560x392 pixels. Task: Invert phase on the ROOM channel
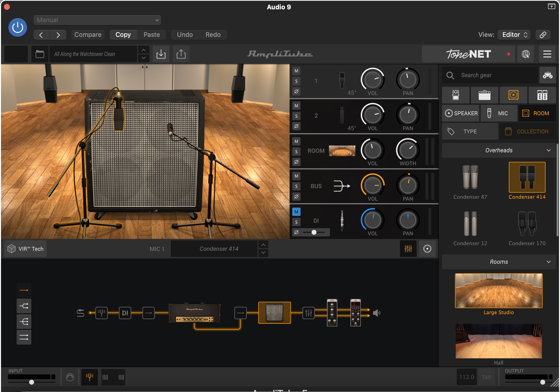coord(296,162)
